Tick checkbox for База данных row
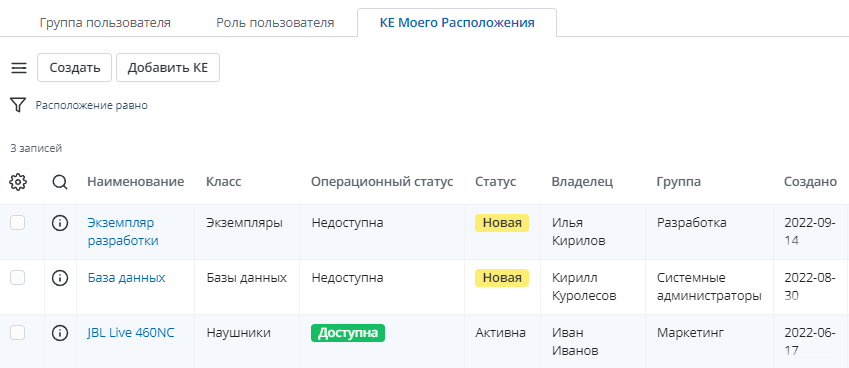 (x=18, y=278)
